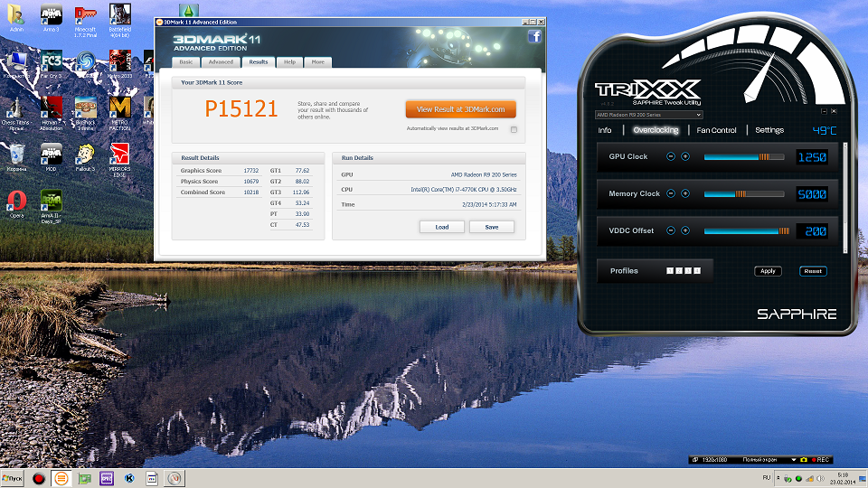Select profile slot 1 in TRIXX

[670, 270]
